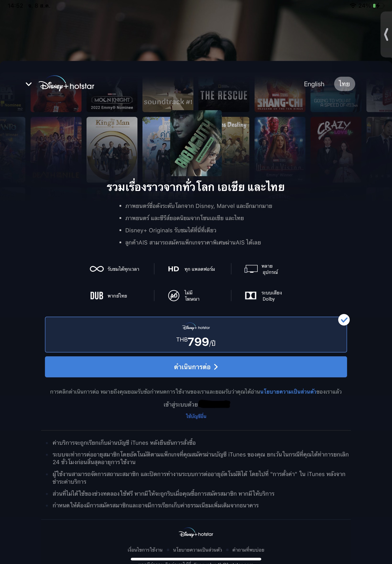This screenshot has width=392, height=564.
Task: Tap the Dolby sound icon
Action: 251,296
